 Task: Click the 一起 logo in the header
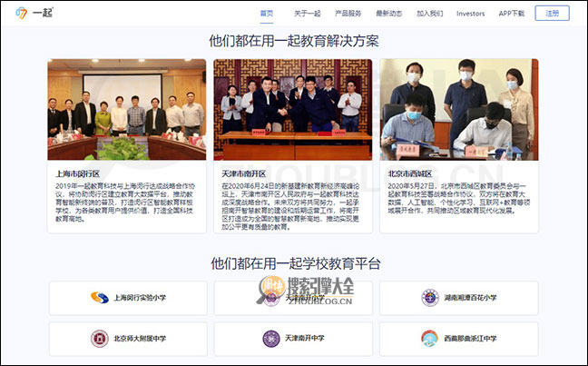(x=34, y=13)
